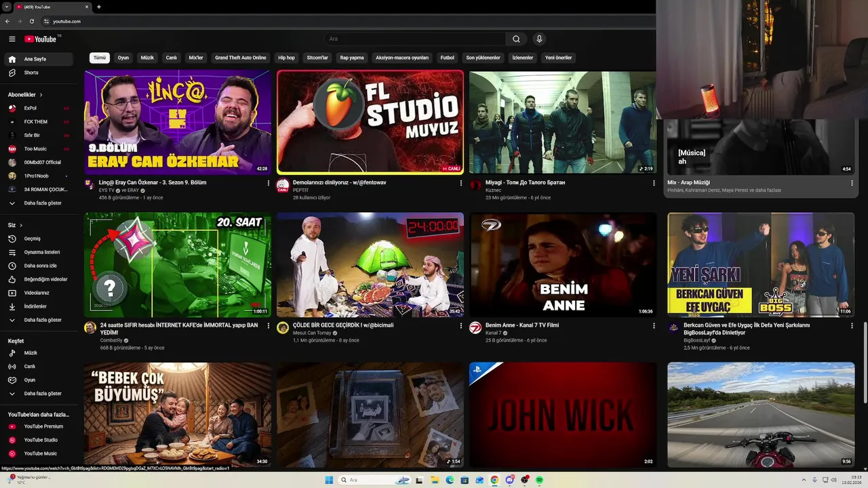868x488 pixels.
Task: Select Grand Theft Auto Online chip
Action: (241, 58)
